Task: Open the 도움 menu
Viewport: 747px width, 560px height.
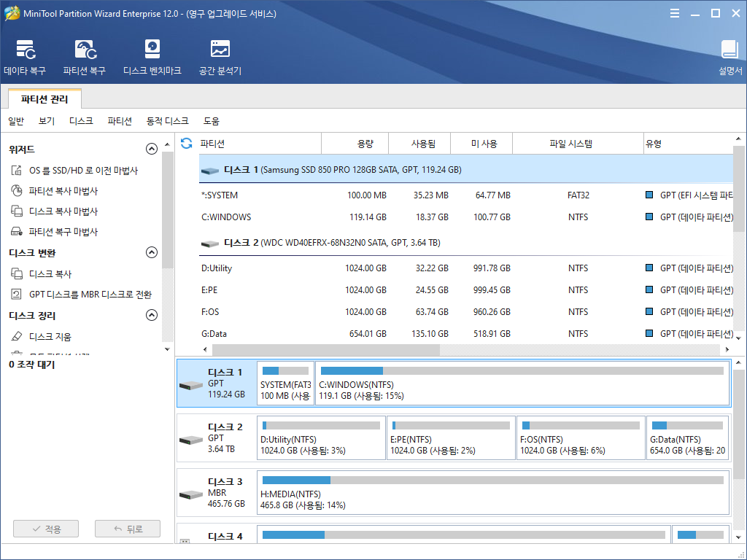Action: pyautogui.click(x=212, y=121)
